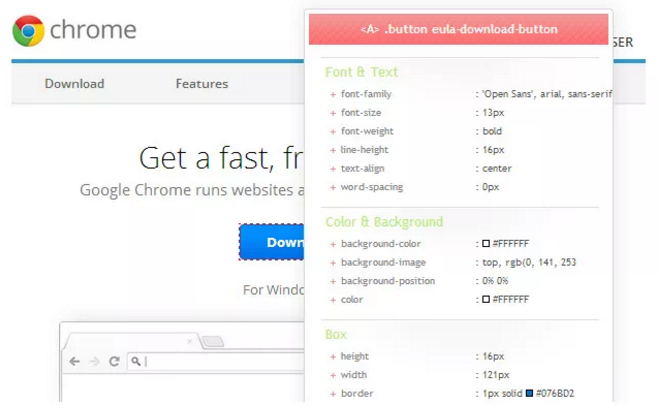Open the Features navigation item

(202, 84)
